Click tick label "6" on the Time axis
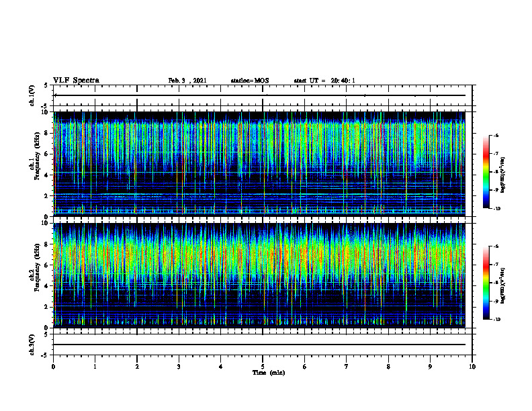The height and width of the screenshot is (411, 532). pos(305,367)
